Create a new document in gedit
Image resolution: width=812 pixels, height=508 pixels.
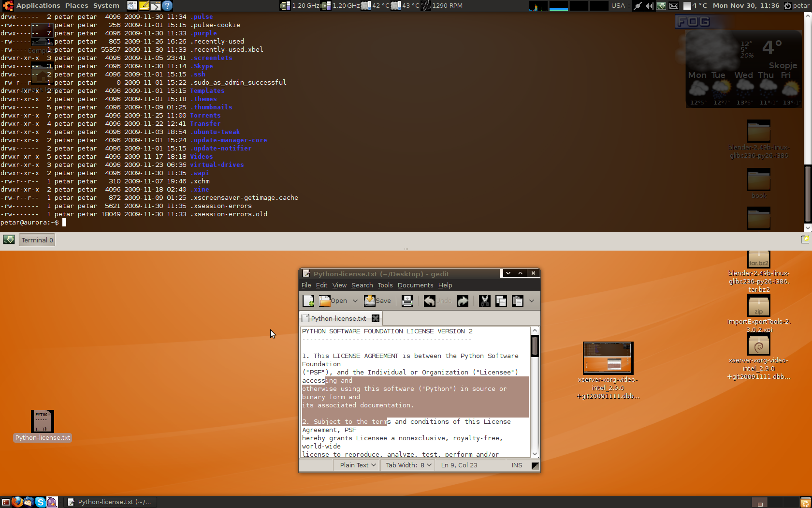coord(308,301)
